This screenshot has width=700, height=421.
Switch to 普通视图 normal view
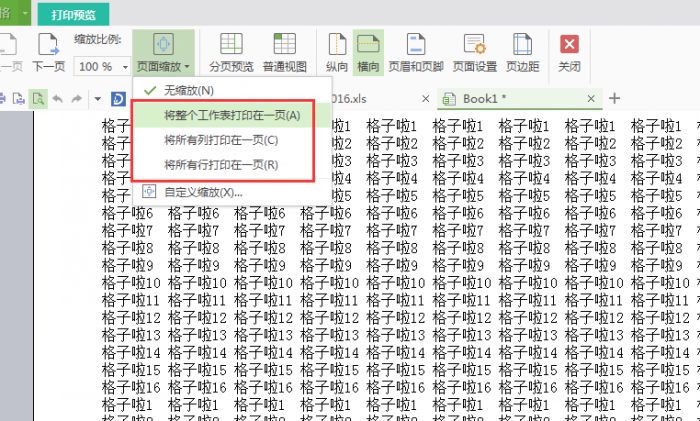pos(285,53)
